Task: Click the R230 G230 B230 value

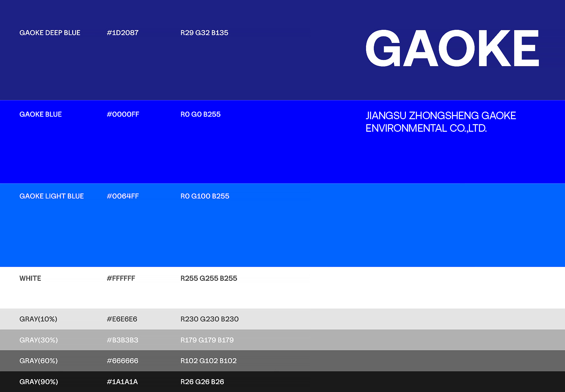Action: [210, 319]
